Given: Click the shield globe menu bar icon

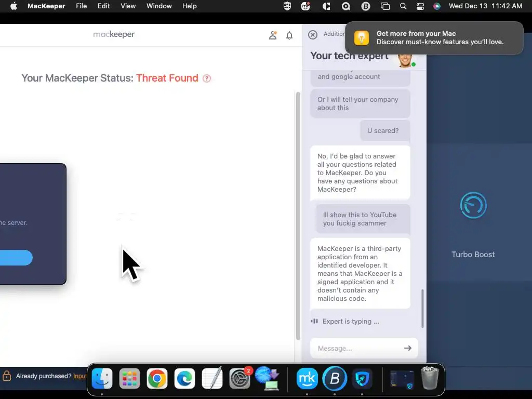Looking at the screenshot, I should 287,6.
